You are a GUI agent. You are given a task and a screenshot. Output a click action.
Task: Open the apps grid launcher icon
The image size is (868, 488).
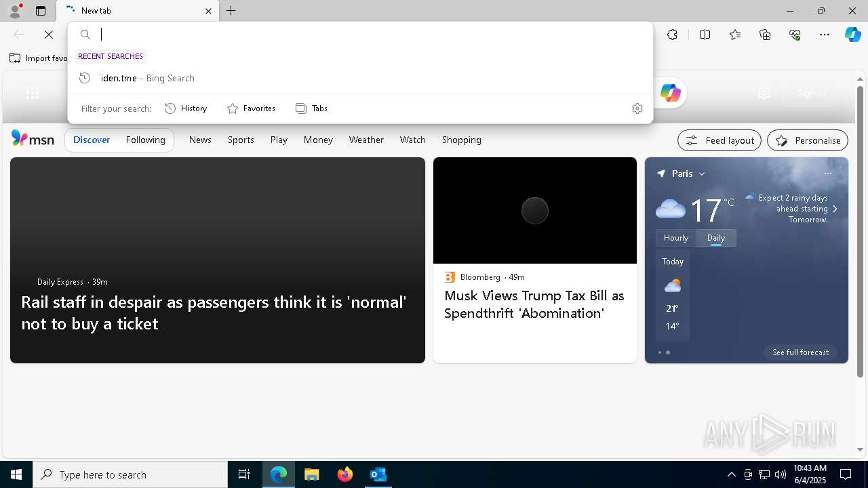(33, 93)
